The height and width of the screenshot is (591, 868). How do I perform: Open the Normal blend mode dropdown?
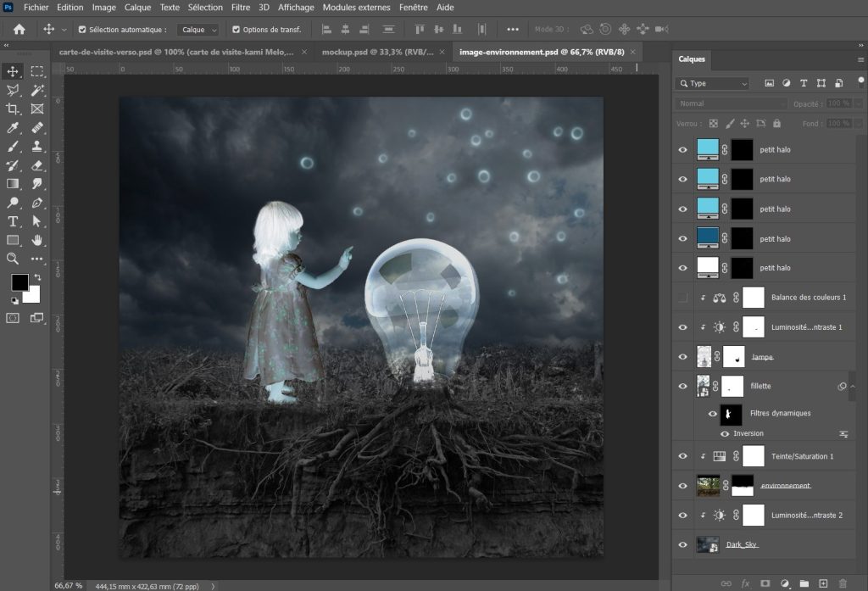(731, 103)
